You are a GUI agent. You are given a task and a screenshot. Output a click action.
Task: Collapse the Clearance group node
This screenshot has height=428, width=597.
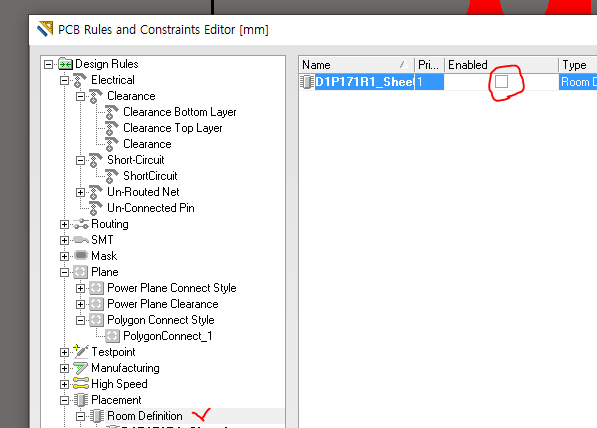80,96
